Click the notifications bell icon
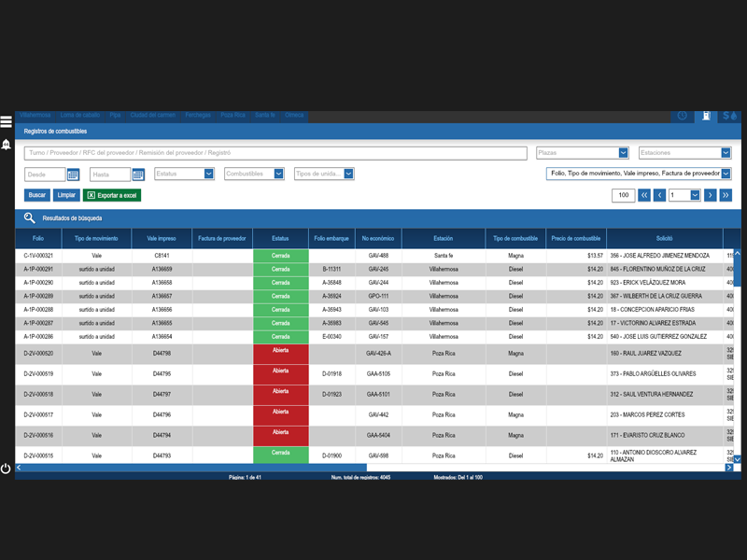This screenshot has width=747, height=560. pyautogui.click(x=6, y=145)
